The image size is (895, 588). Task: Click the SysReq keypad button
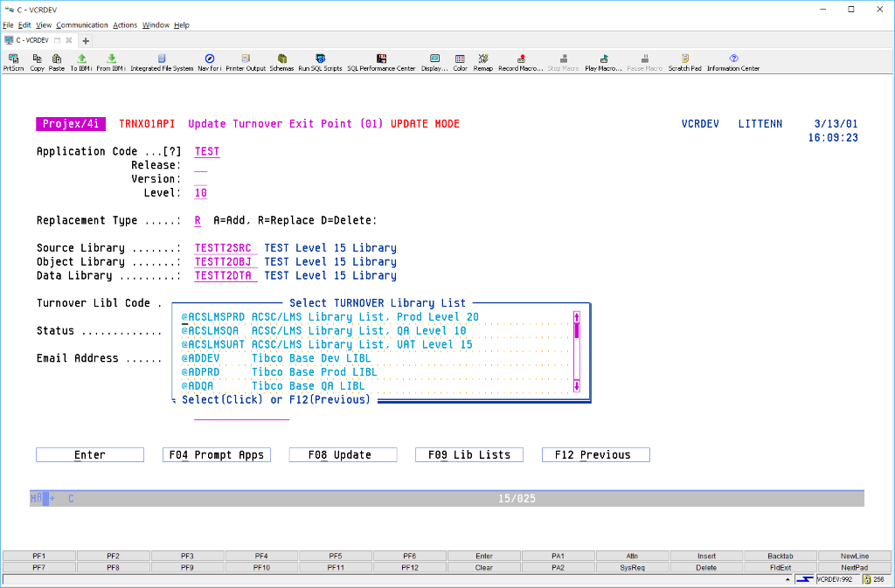pyautogui.click(x=633, y=568)
